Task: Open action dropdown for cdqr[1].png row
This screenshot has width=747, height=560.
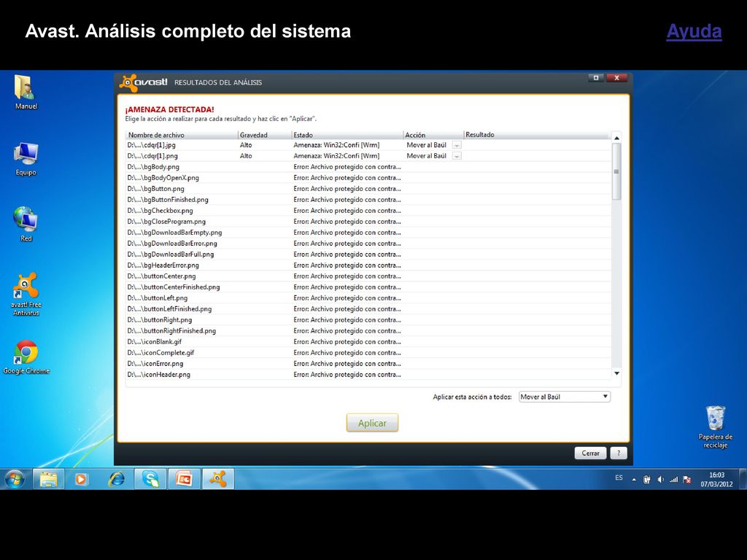Action: pyautogui.click(x=457, y=156)
